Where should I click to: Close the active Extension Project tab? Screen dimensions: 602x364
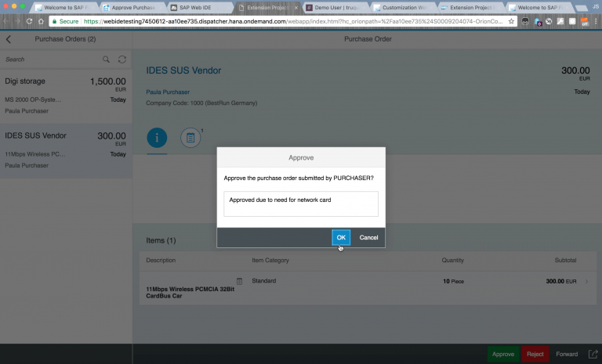[x=296, y=8]
